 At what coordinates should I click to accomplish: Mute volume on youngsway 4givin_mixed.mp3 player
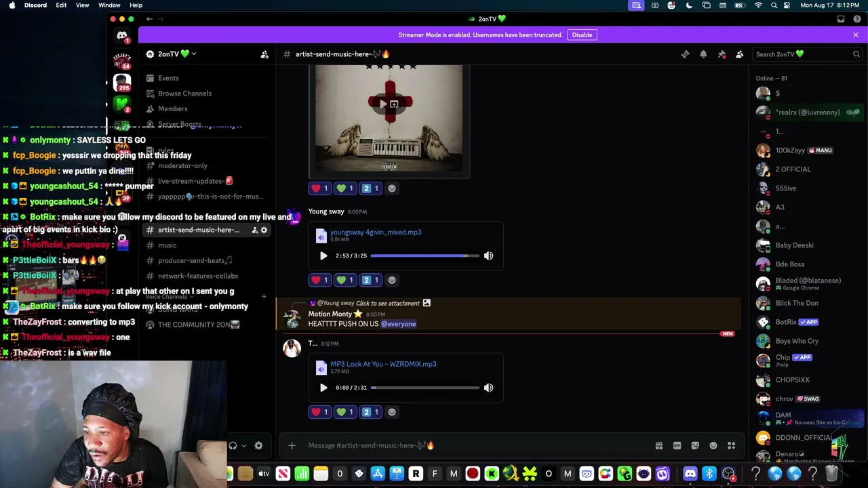point(488,256)
